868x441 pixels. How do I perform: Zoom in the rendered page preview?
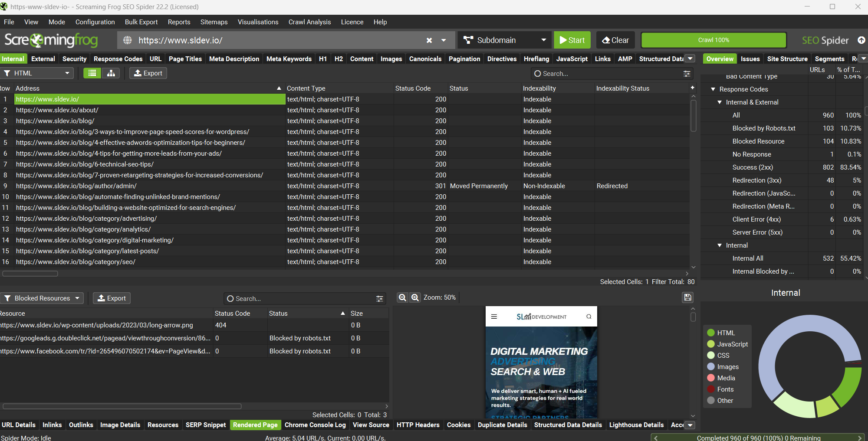(415, 297)
